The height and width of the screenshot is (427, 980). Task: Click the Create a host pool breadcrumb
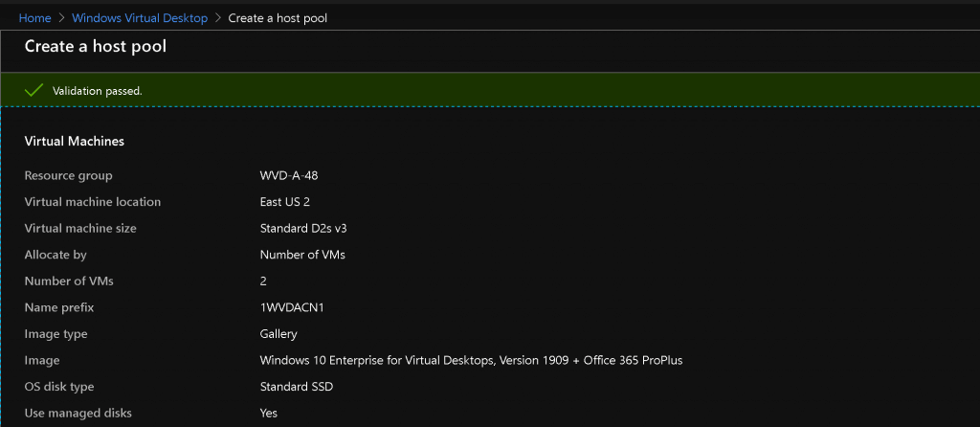click(278, 18)
